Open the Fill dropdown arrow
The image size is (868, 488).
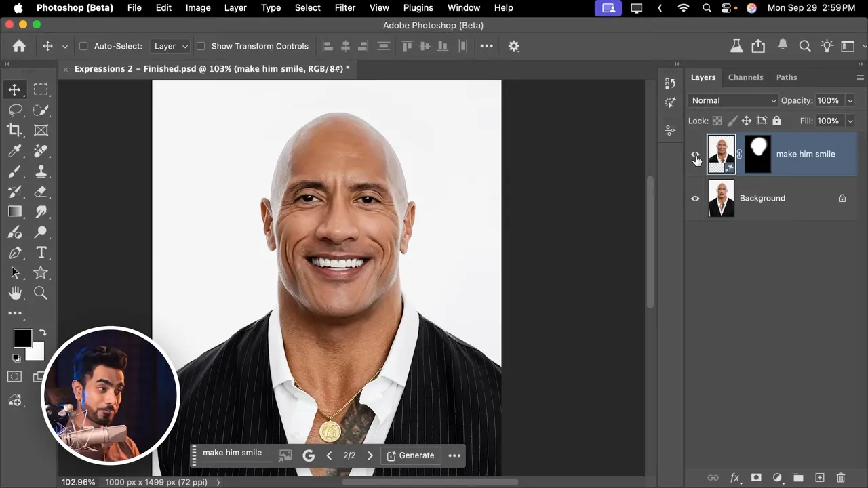(850, 121)
